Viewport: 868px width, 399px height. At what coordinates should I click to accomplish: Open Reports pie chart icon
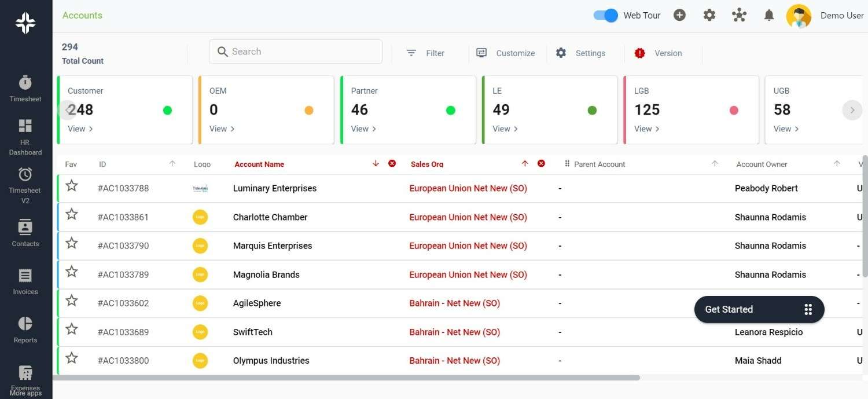point(25,324)
